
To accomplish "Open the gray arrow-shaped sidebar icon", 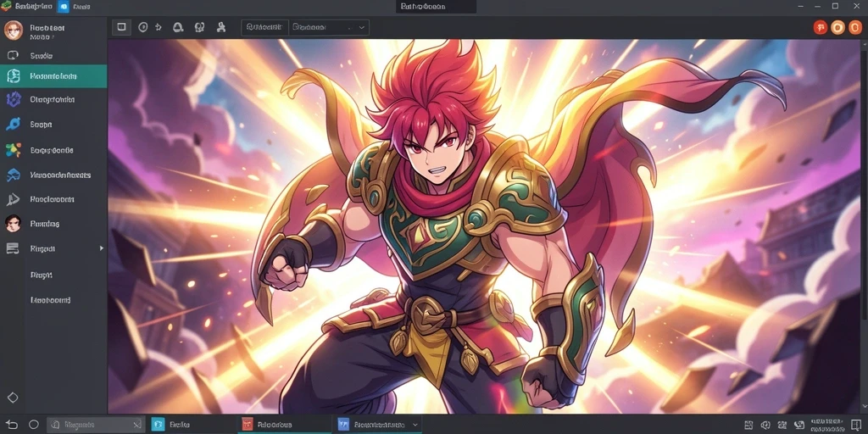I will 14,199.
